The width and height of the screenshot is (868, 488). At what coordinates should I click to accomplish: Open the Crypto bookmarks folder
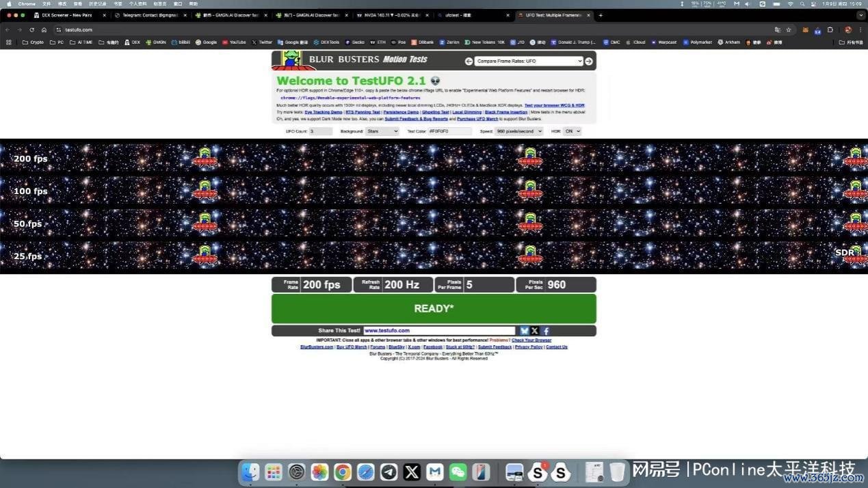click(33, 42)
